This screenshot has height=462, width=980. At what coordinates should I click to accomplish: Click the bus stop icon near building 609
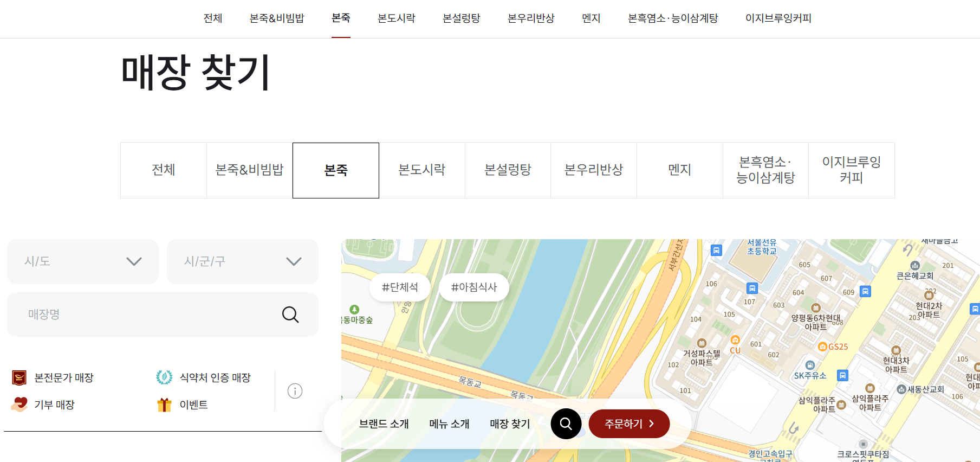(x=866, y=291)
